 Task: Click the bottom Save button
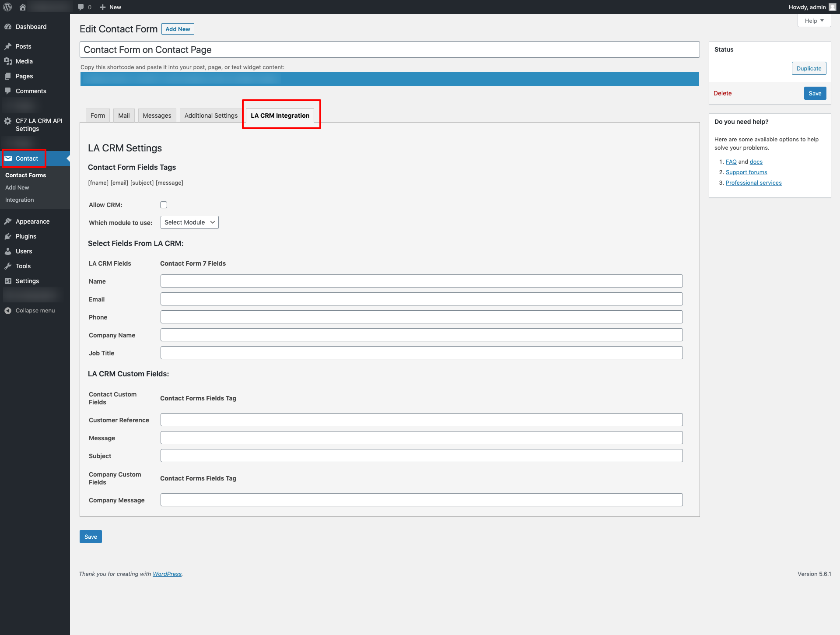click(x=91, y=537)
